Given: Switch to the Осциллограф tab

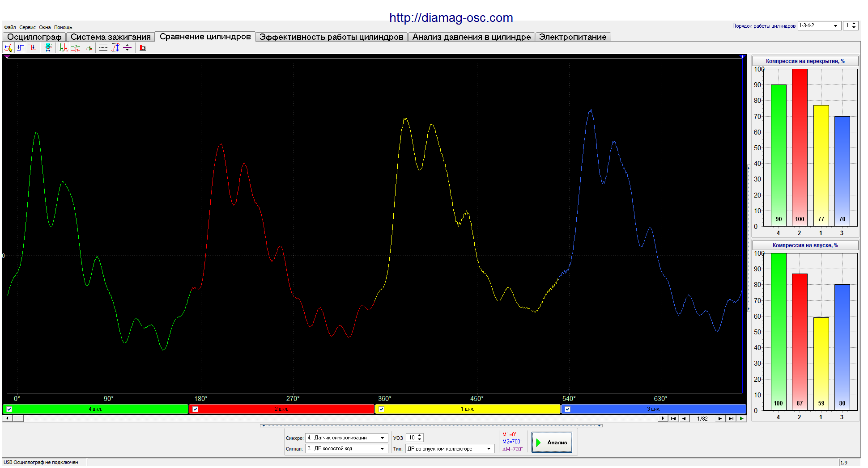Looking at the screenshot, I should point(34,37).
